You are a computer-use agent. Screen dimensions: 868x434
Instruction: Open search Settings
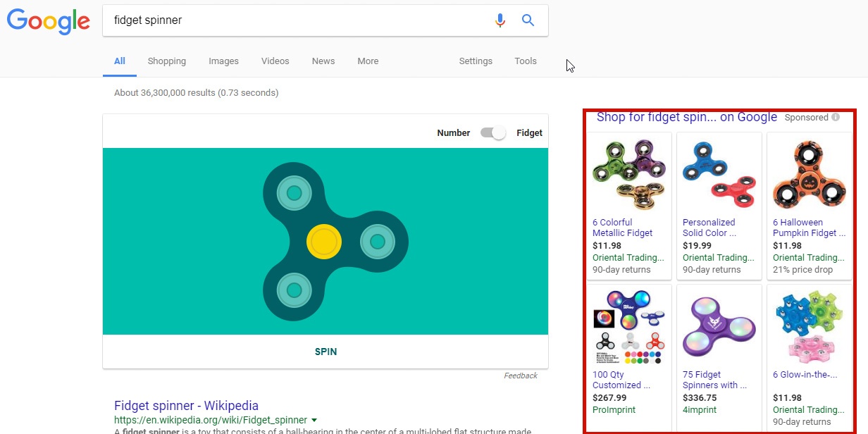[x=476, y=61]
